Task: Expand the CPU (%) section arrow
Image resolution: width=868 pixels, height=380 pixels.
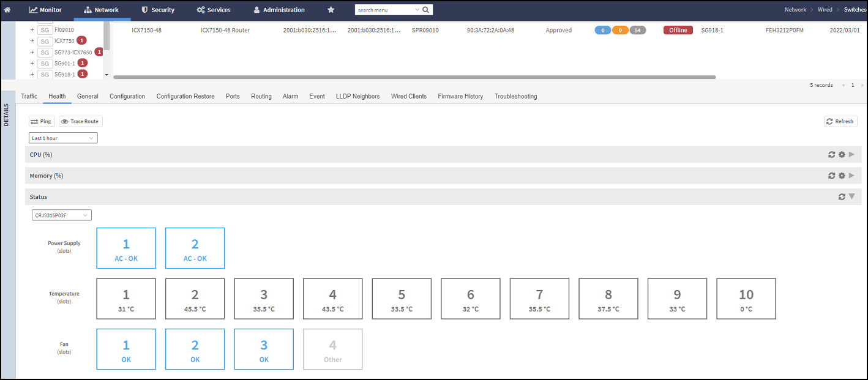Action: tap(851, 155)
